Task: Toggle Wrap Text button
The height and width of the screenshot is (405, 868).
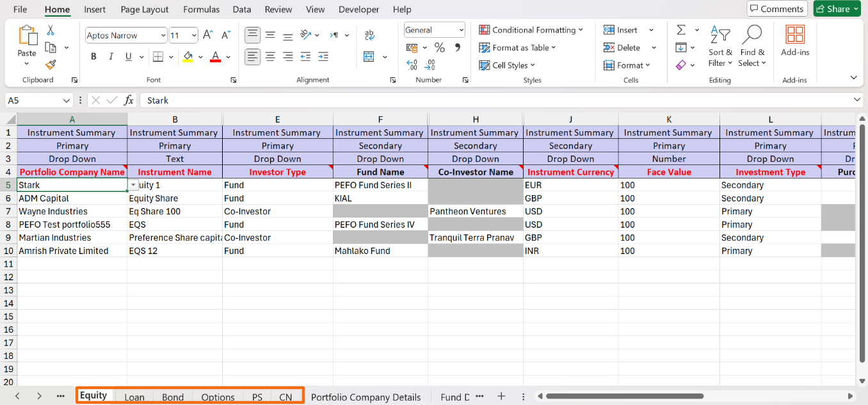Action: [369, 35]
